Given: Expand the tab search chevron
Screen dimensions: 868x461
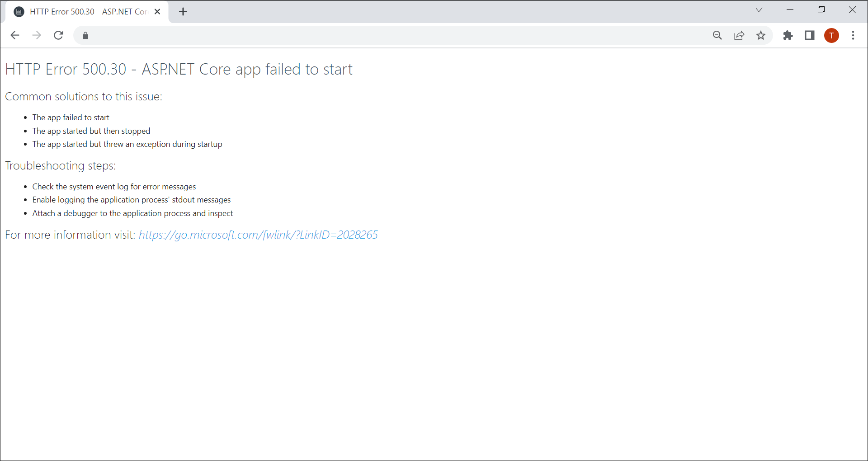Looking at the screenshot, I should coord(759,10).
